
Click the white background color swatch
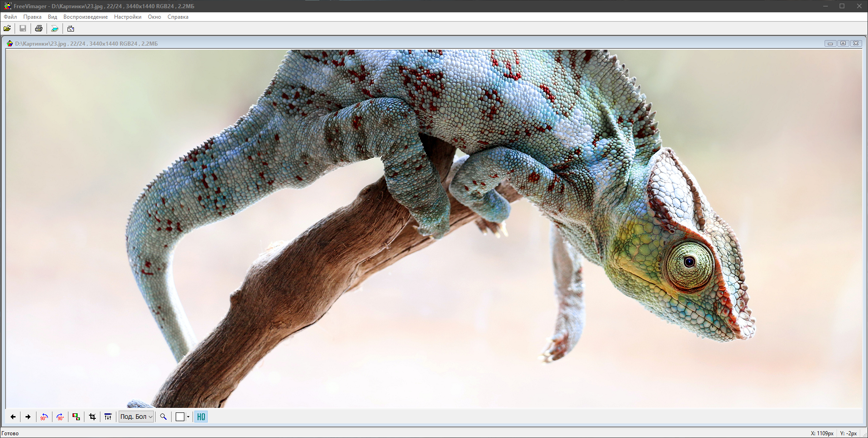point(180,417)
